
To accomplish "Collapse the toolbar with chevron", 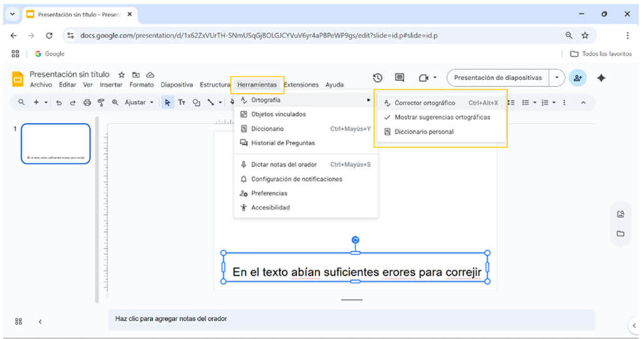I will (x=583, y=102).
